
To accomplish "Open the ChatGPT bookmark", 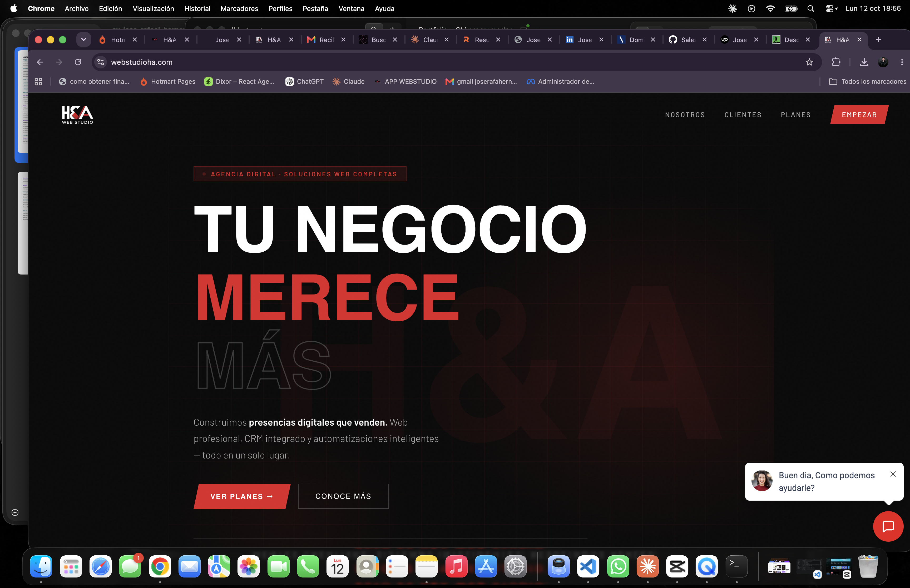I will (x=304, y=81).
